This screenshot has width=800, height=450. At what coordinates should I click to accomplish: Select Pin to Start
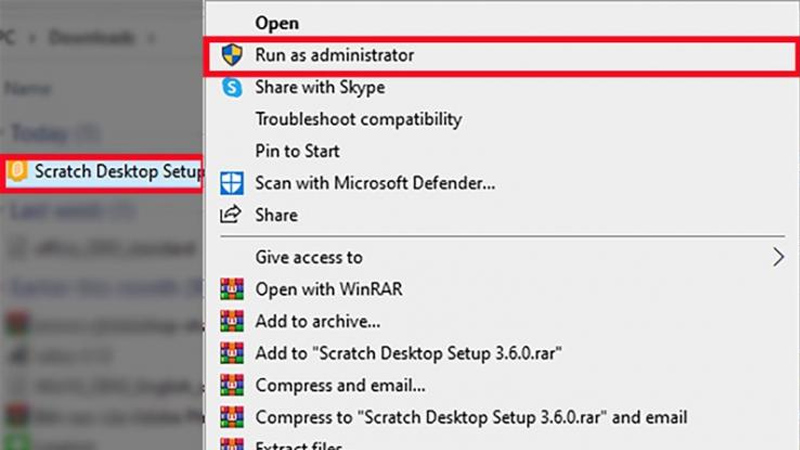(x=297, y=151)
